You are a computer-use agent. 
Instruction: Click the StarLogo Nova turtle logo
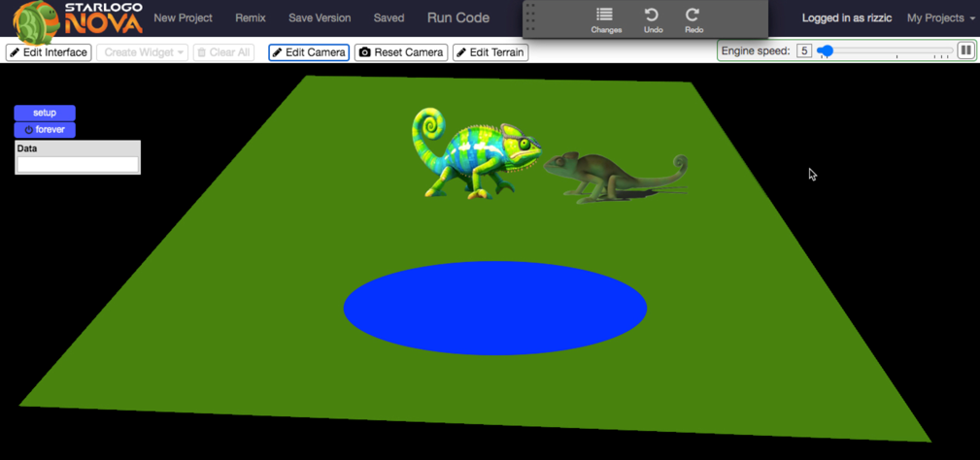click(x=39, y=22)
